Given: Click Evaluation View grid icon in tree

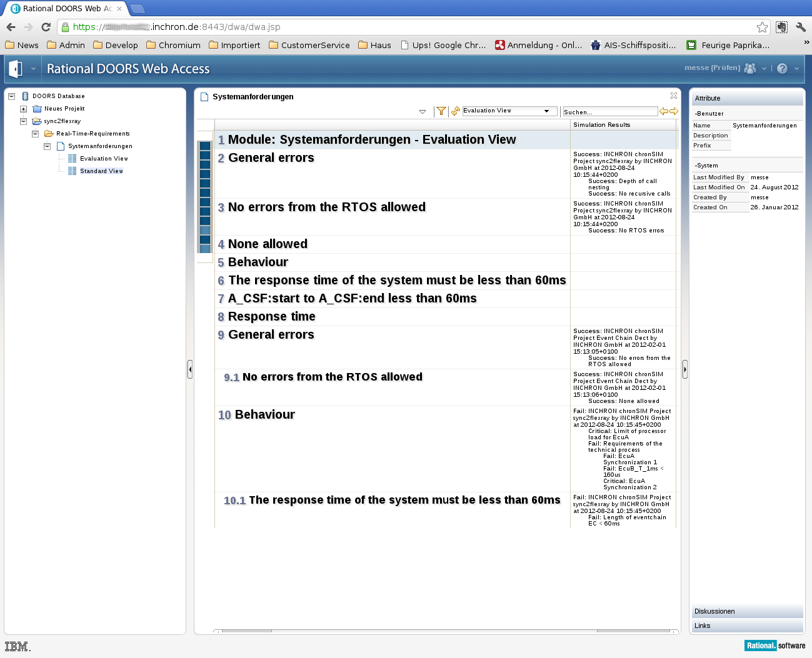Looking at the screenshot, I should pos(72,159).
